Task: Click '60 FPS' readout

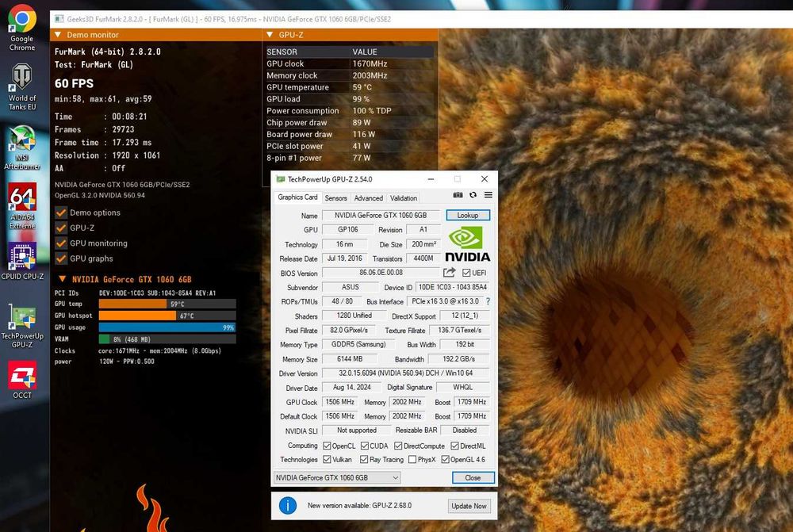Action: pyautogui.click(x=74, y=83)
